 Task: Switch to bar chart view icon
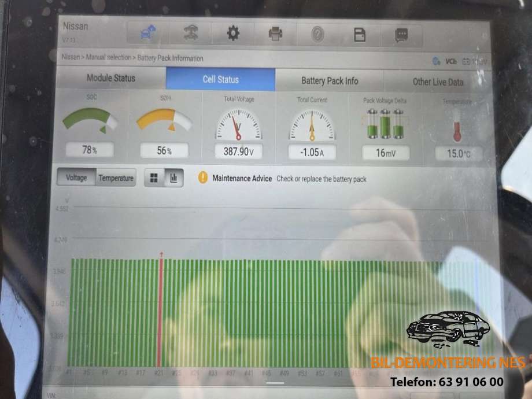point(173,178)
